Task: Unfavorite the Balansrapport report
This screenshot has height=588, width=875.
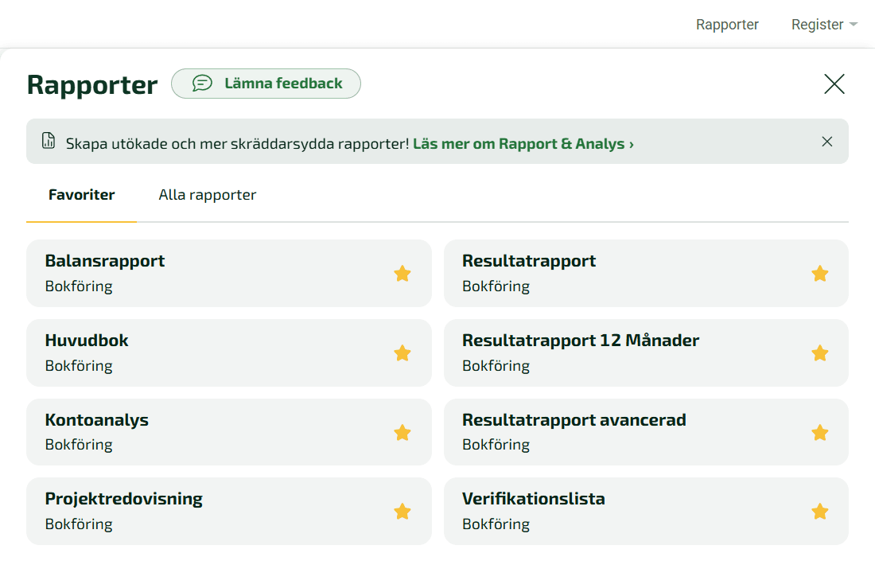Action: pos(402,273)
